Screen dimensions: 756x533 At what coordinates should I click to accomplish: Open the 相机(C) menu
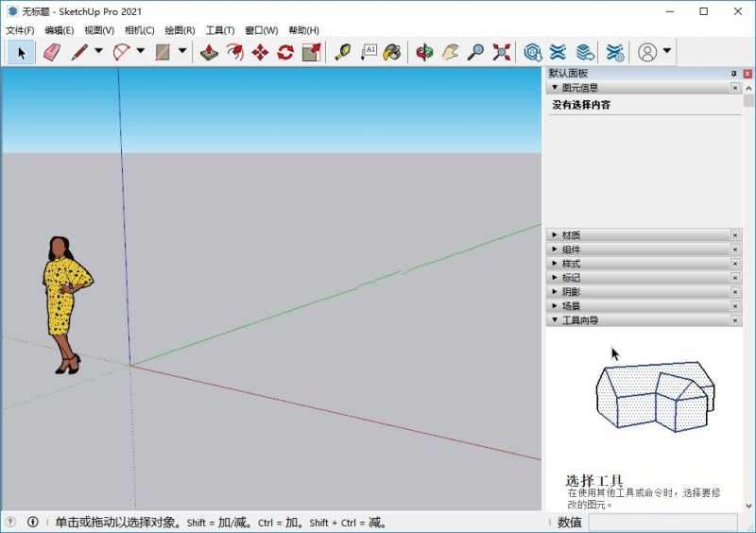[139, 30]
